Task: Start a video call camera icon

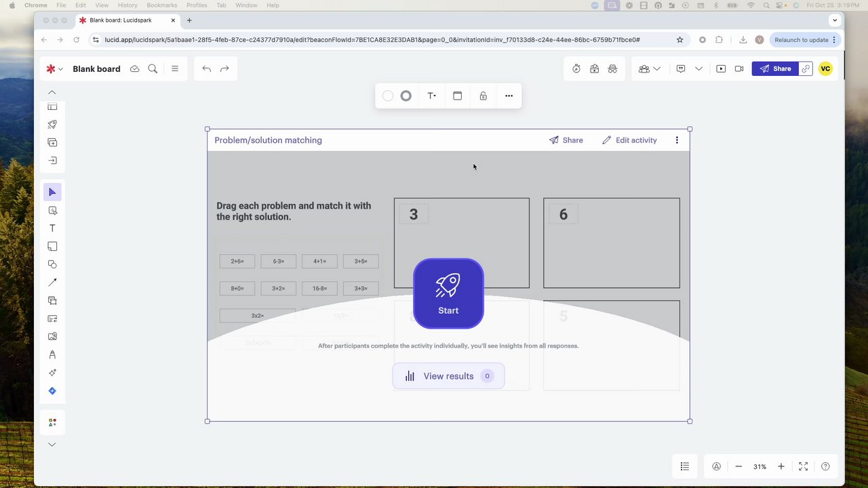Action: point(739,68)
